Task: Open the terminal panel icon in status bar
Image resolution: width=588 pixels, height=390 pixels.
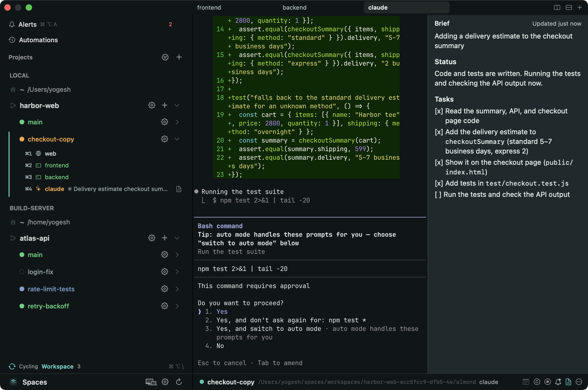Action: (x=526, y=382)
